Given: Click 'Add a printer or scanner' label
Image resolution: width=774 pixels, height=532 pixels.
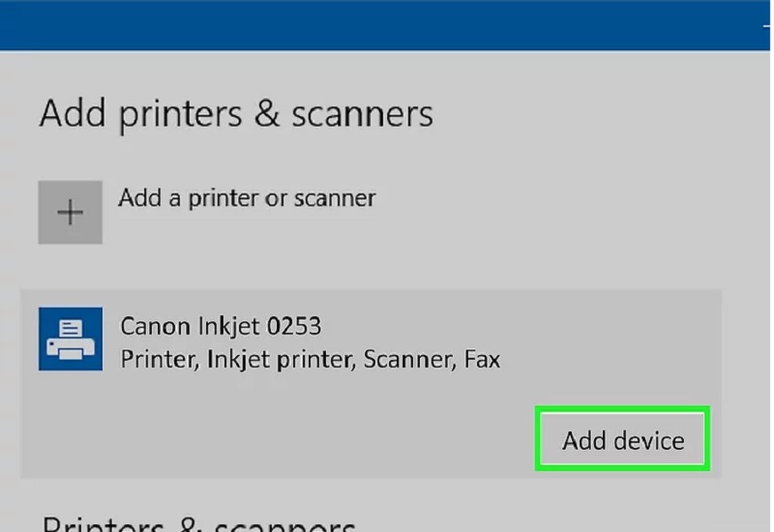Looking at the screenshot, I should pos(247,198).
